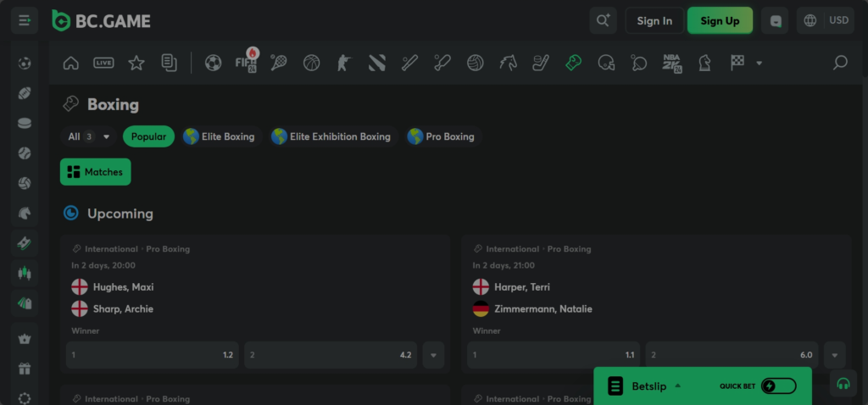This screenshot has width=868, height=405.
Task: Select the NBA 2K24 icon
Action: click(672, 63)
